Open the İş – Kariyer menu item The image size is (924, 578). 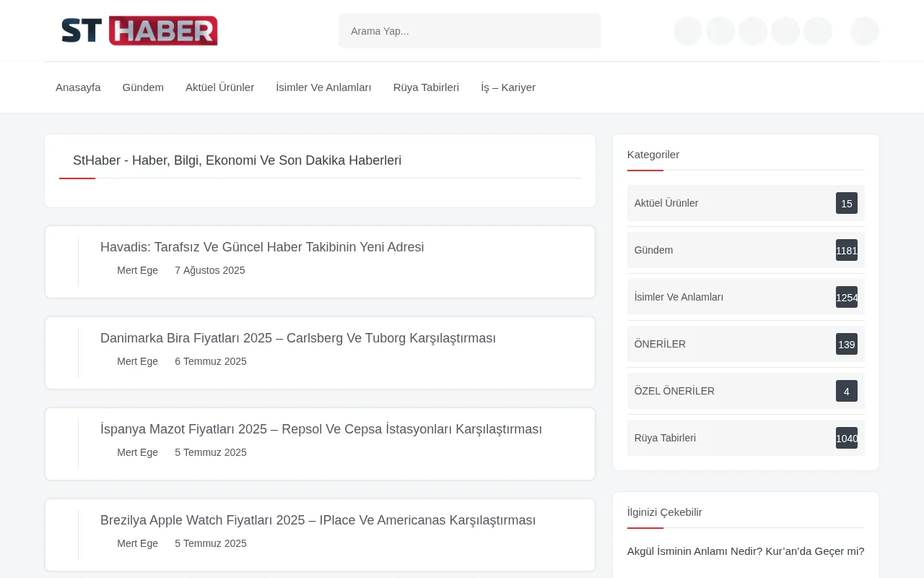point(508,87)
